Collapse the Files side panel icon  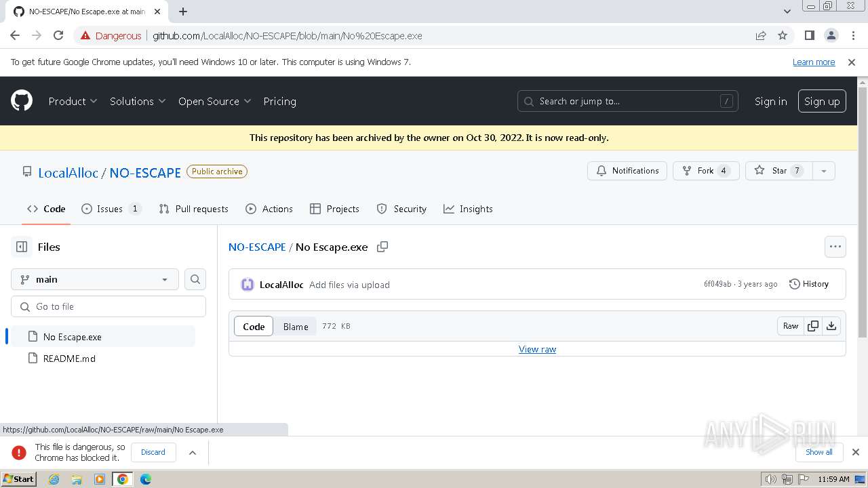[22, 247]
